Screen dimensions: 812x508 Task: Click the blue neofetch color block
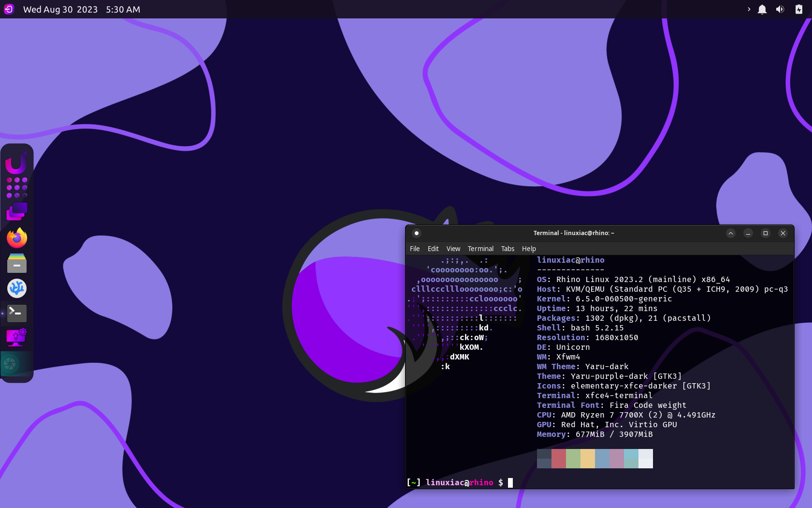coord(602,459)
